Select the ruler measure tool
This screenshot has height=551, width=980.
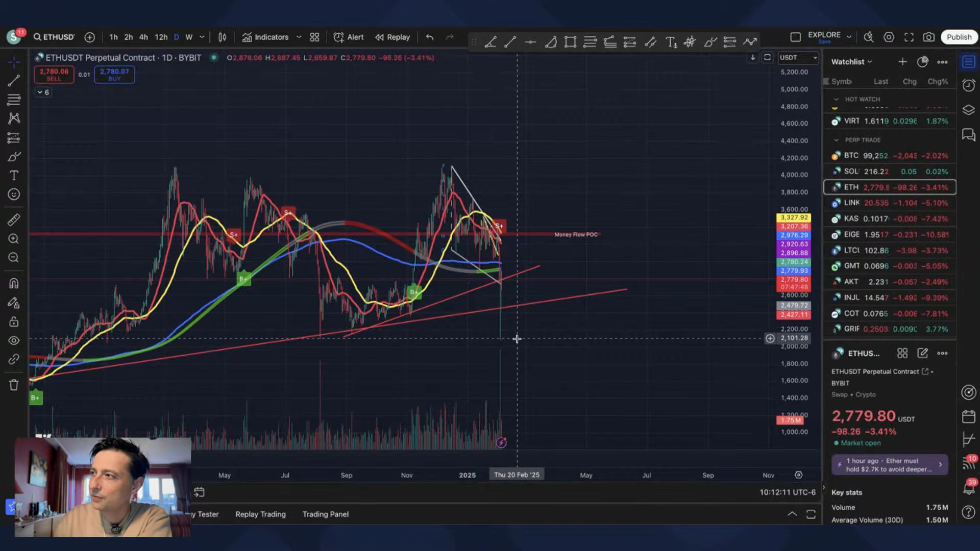(x=14, y=220)
